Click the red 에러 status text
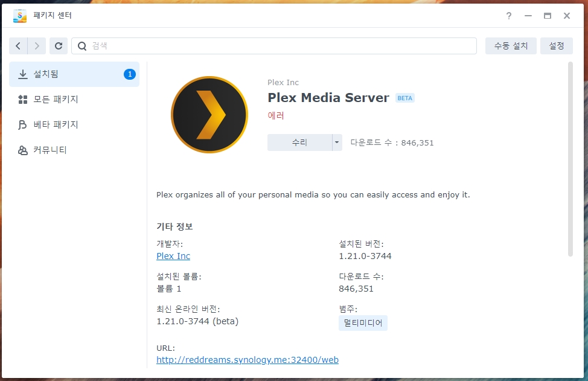 (276, 115)
